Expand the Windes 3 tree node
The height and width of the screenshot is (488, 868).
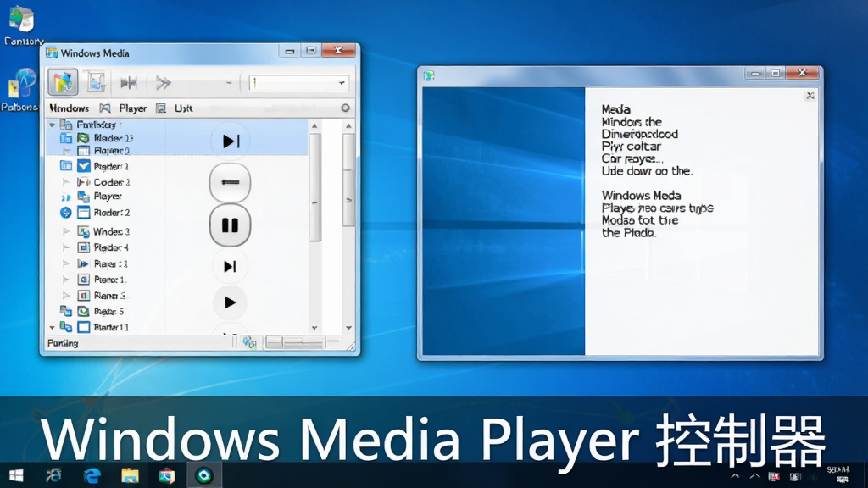(65, 231)
